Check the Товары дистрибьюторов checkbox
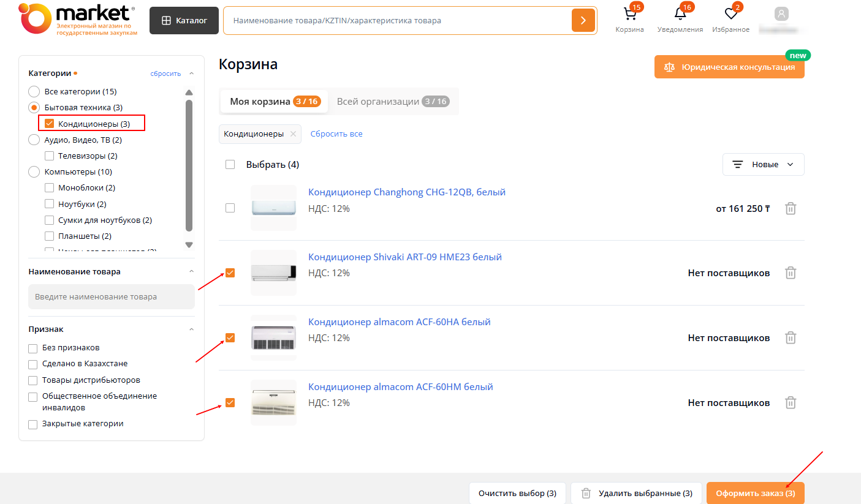Viewport: 861px width, 504px height. pos(33,380)
